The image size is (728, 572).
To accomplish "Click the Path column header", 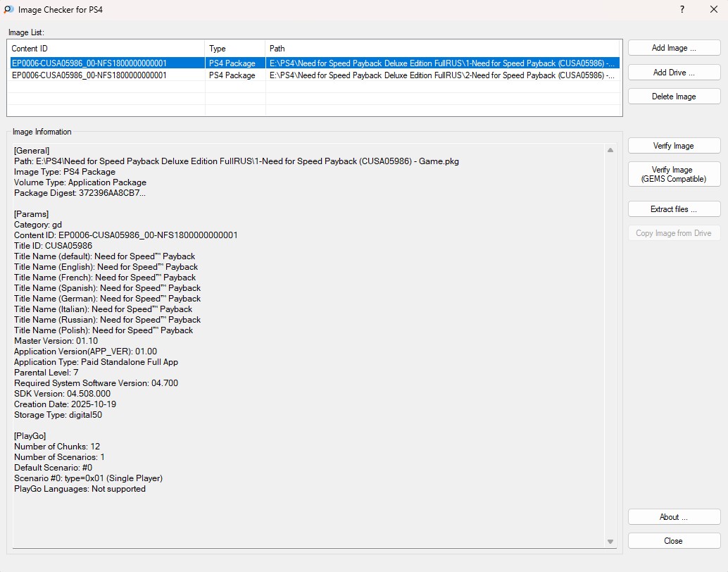I will coord(444,49).
